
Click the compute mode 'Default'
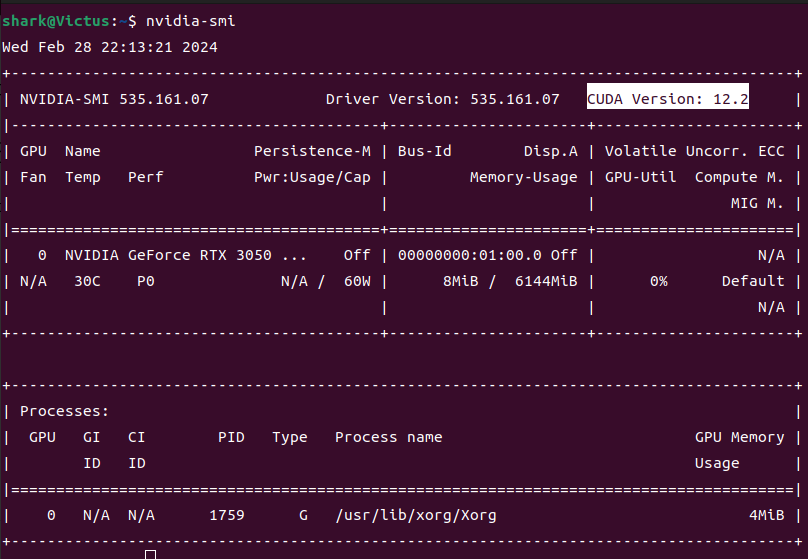click(x=753, y=281)
